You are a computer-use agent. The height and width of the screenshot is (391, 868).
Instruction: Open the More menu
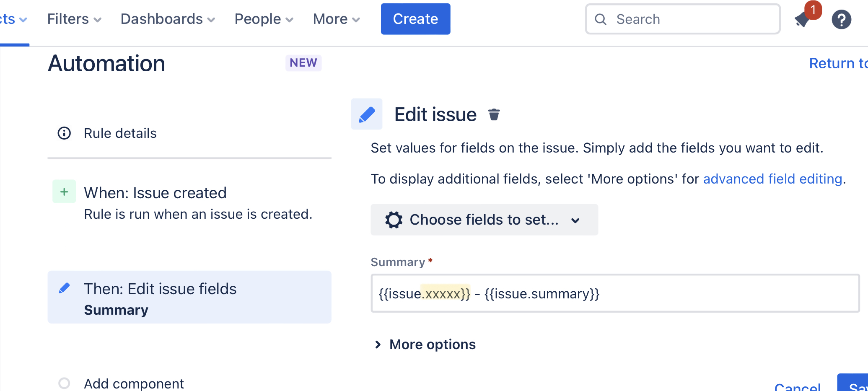coord(336,19)
